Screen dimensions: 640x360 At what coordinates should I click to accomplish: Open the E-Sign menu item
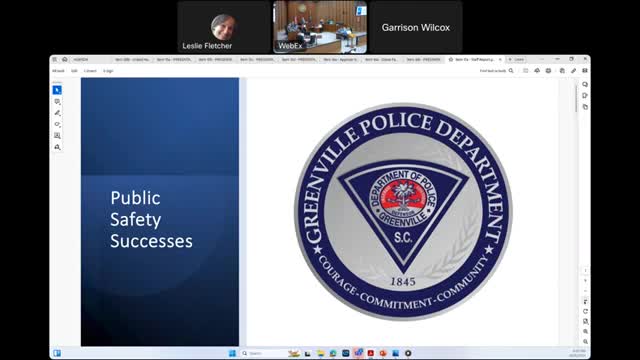coord(108,71)
